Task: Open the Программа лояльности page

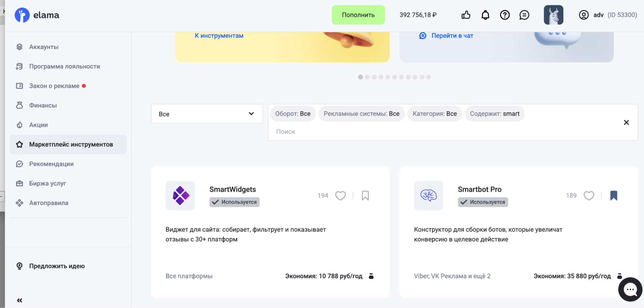Action: click(x=65, y=66)
